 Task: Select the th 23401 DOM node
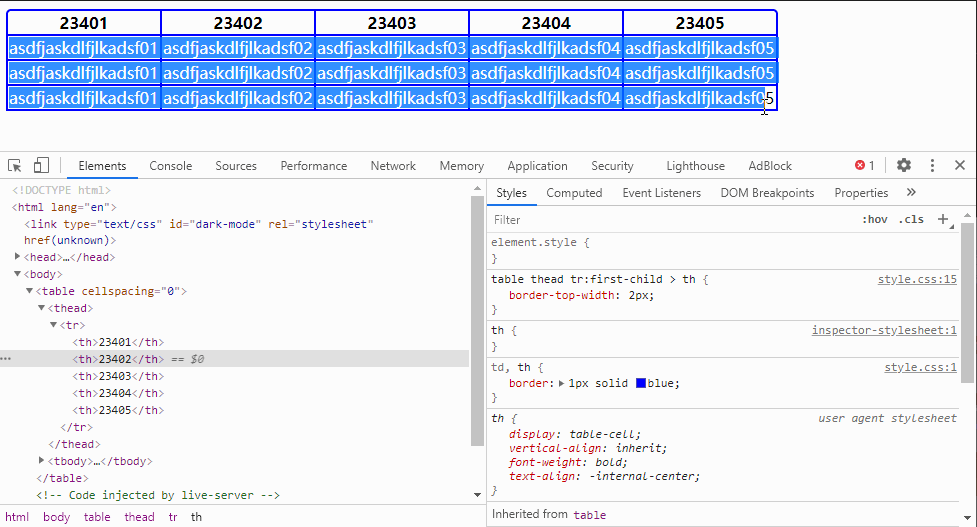118,342
